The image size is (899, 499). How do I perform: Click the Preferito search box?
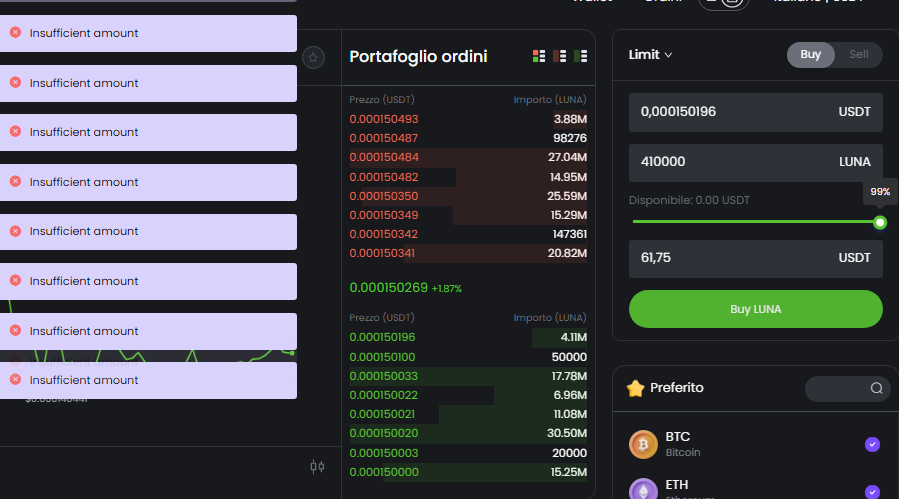pyautogui.click(x=847, y=388)
